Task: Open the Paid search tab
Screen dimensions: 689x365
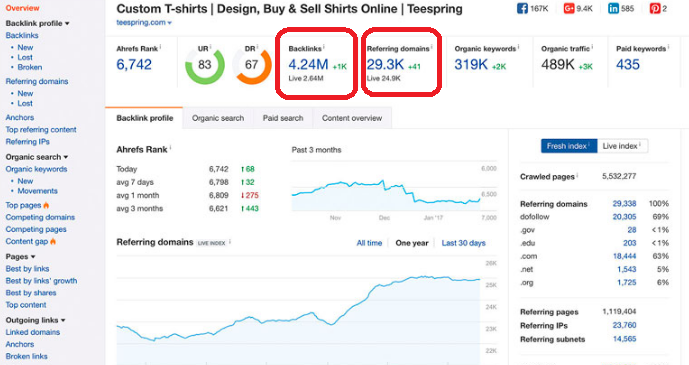Action: click(x=283, y=118)
